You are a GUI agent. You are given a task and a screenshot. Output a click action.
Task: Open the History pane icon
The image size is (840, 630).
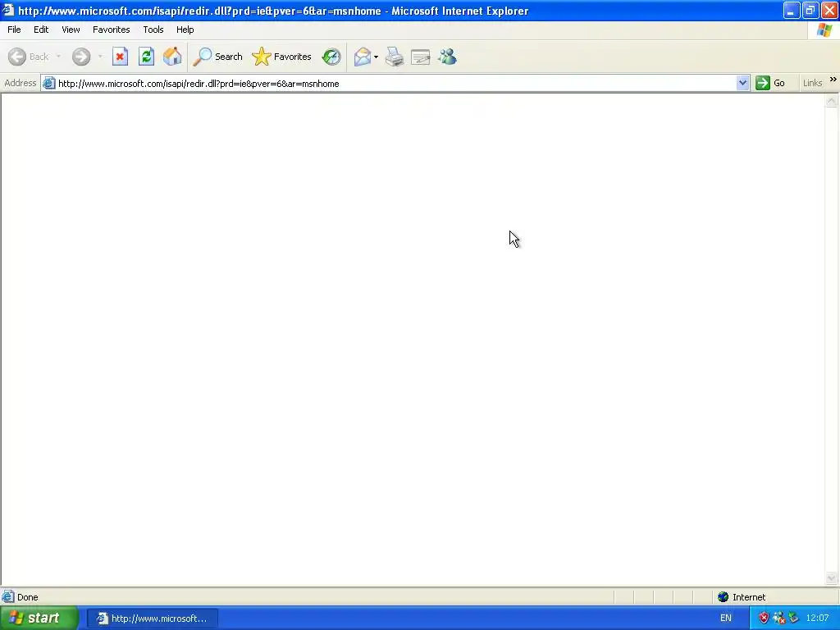tap(331, 57)
